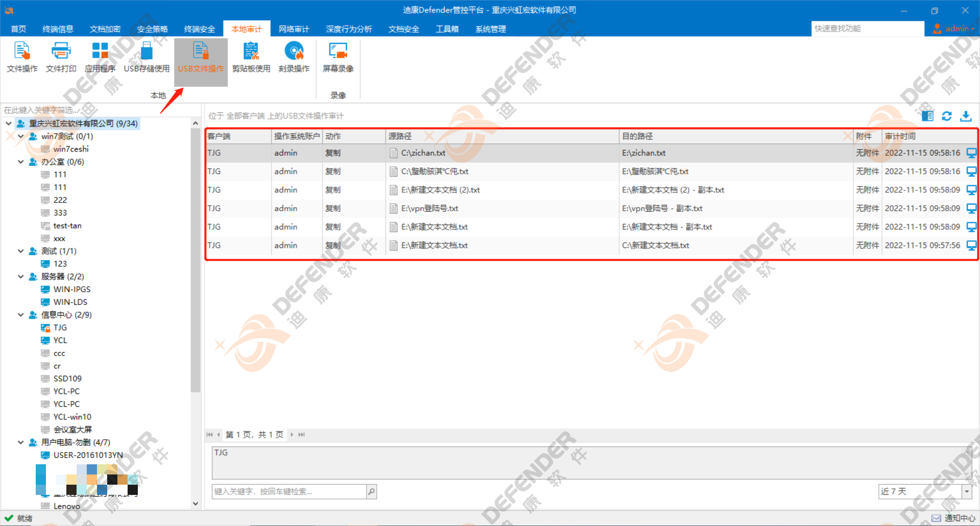Switch to the 深度行为分析 tab
This screenshot has width=980, height=526.
(349, 29)
